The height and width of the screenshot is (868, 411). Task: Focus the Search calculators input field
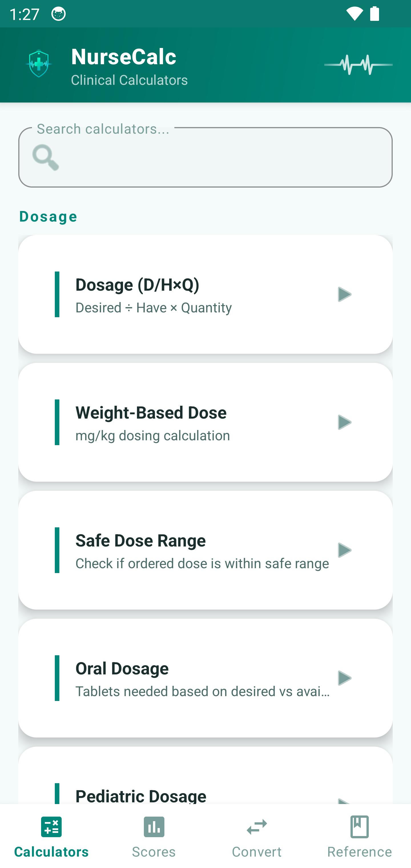click(222, 157)
